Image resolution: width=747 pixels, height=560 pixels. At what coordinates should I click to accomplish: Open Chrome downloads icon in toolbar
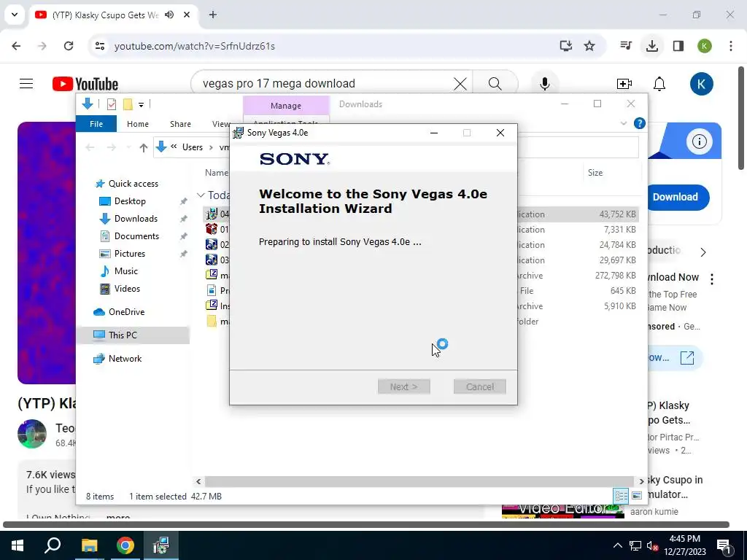(x=652, y=46)
